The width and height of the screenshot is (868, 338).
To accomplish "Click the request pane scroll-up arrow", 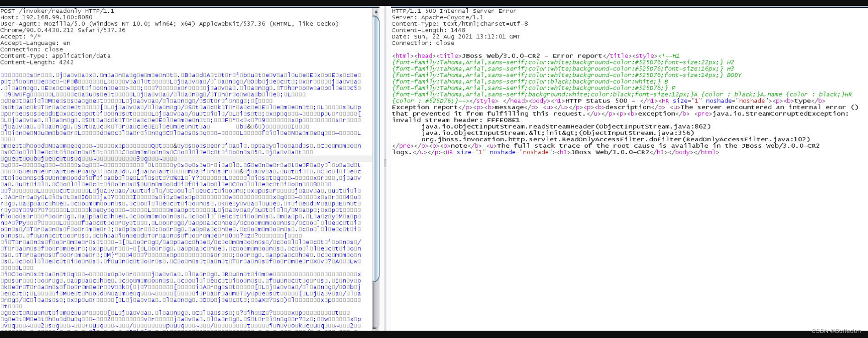I will click(376, 11).
